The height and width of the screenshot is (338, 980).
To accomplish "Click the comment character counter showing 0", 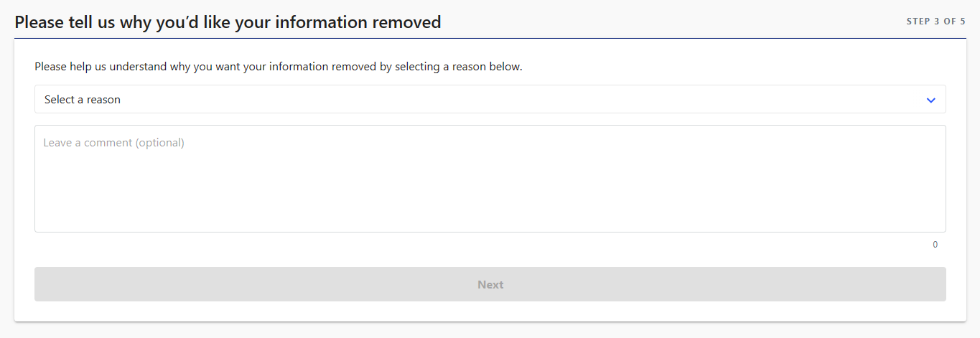I will click(x=935, y=245).
